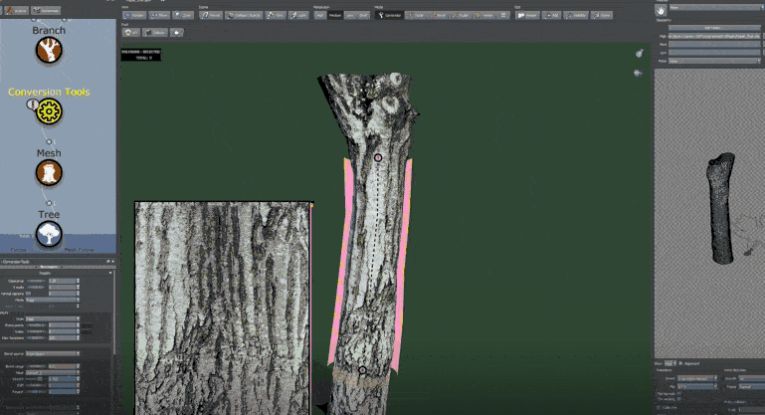Click the Conversion Tools panel header
765x415 pixels.
point(58,262)
